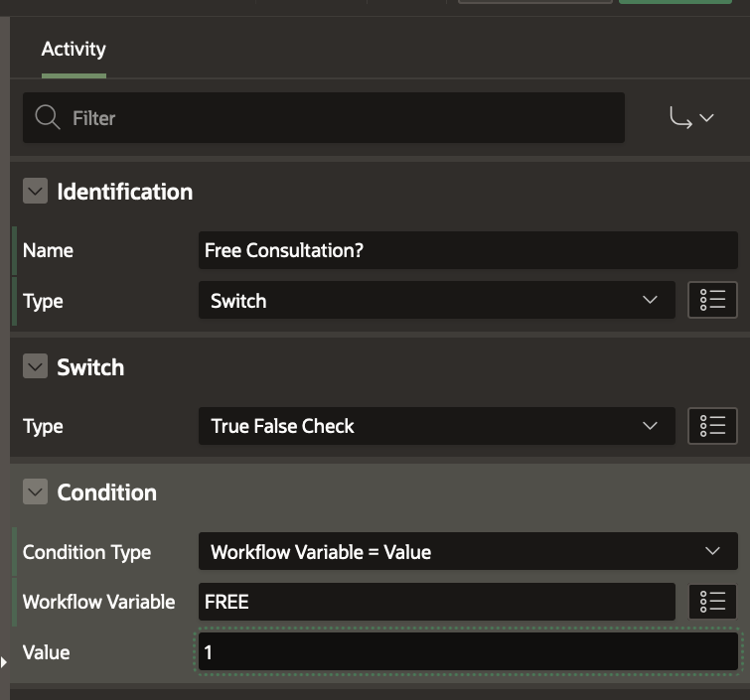The image size is (750, 700).
Task: Open the Condition Type dropdown
Action: point(467,552)
